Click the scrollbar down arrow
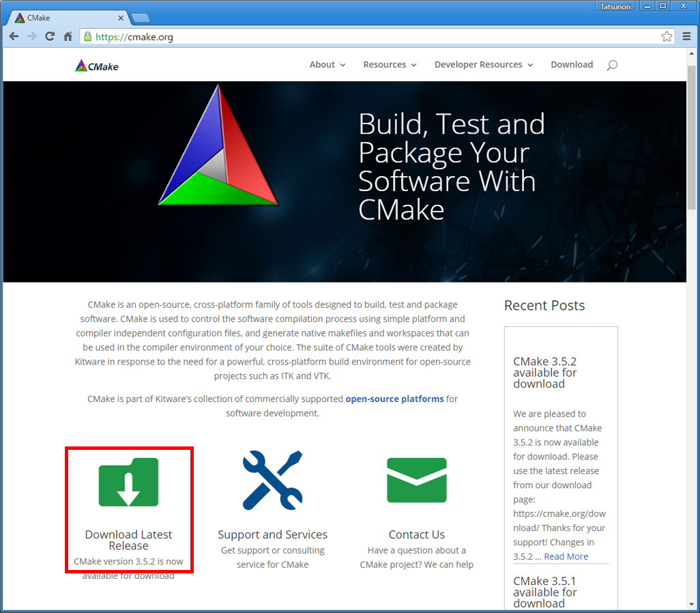Viewport: 700px width, 613px height. [x=692, y=605]
